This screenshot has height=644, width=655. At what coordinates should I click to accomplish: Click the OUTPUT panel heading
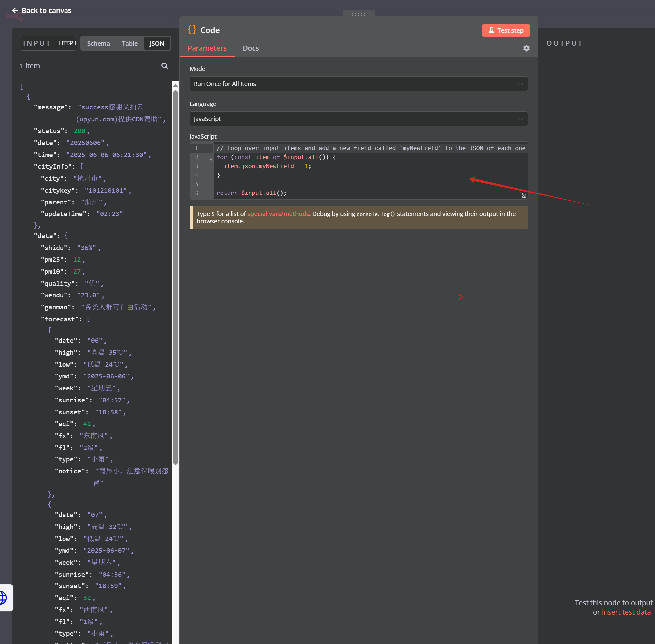point(564,43)
